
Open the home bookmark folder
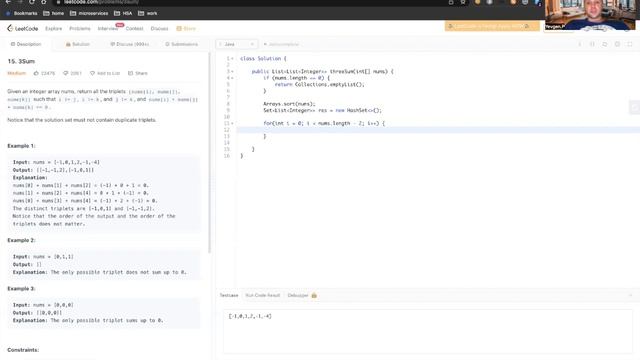tap(53, 13)
